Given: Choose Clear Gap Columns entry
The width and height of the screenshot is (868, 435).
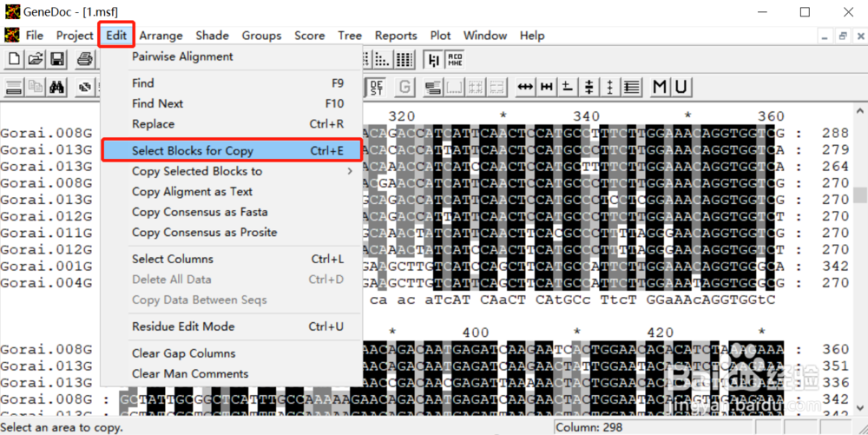Looking at the screenshot, I should pos(232,353).
